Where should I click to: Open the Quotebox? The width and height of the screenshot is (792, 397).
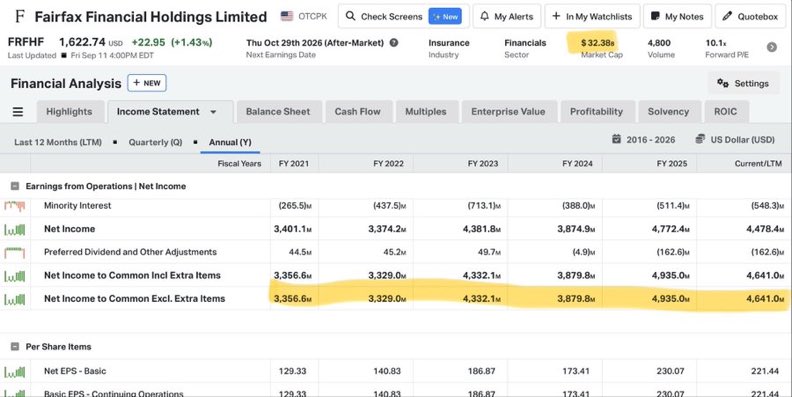750,17
